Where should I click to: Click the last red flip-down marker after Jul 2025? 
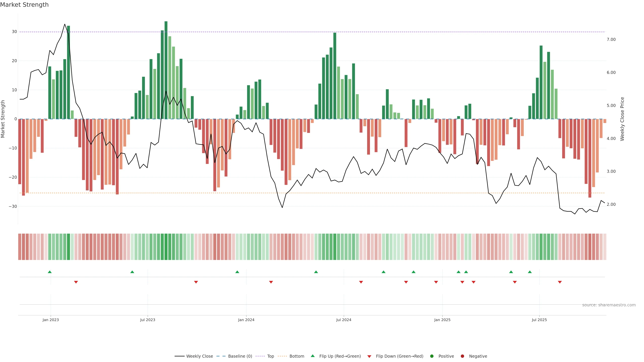click(x=560, y=282)
